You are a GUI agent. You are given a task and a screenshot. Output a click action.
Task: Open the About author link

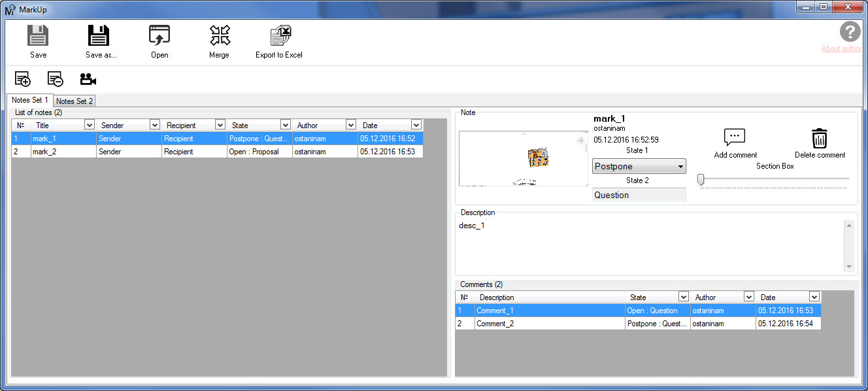coord(841,48)
